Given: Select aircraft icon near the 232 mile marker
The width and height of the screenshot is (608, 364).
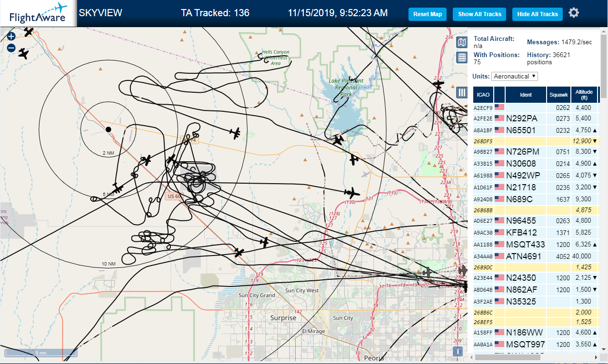Looking at the screenshot, I should [438, 84].
